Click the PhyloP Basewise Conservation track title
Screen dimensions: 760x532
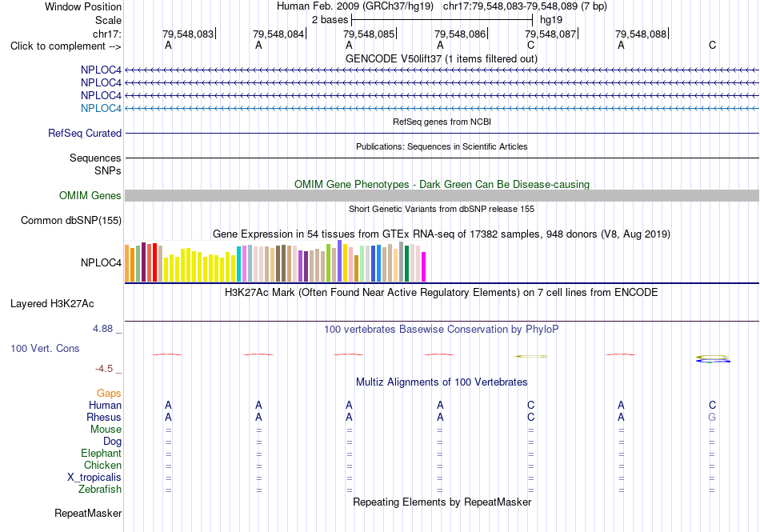442,329
